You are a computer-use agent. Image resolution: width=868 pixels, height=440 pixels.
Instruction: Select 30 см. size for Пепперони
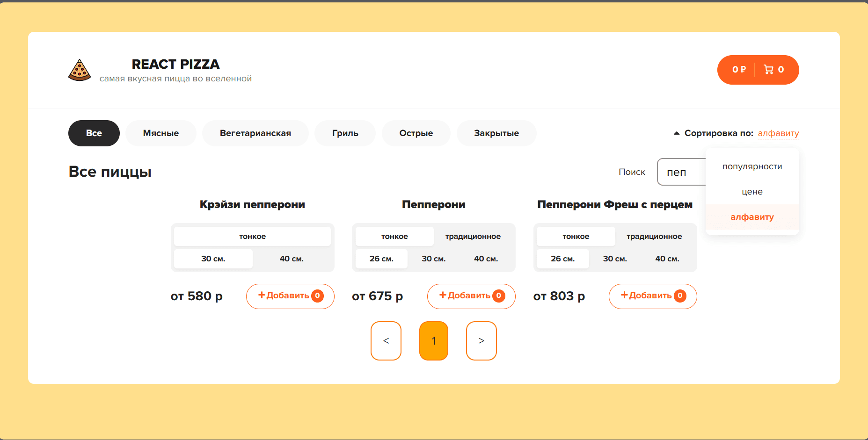[x=433, y=259]
